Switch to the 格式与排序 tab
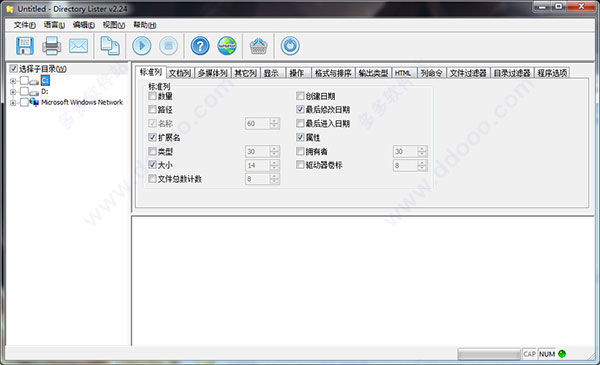This screenshot has height=365, width=600. (333, 73)
